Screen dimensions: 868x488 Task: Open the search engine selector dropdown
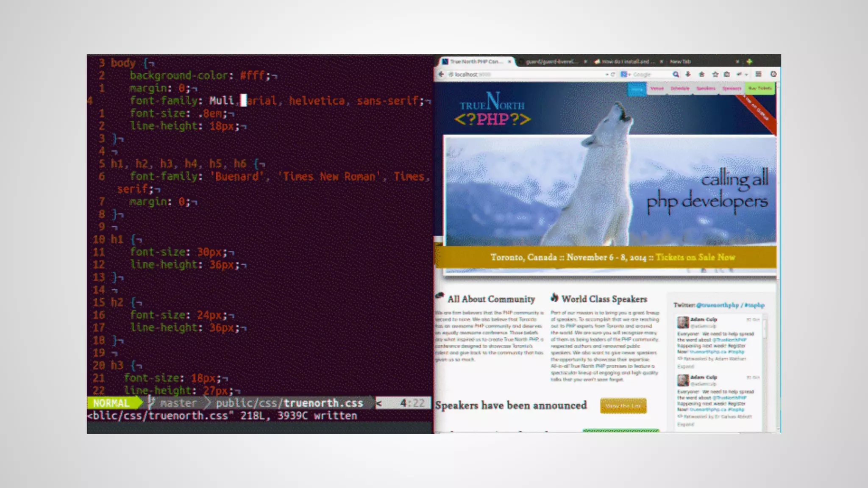(626, 75)
